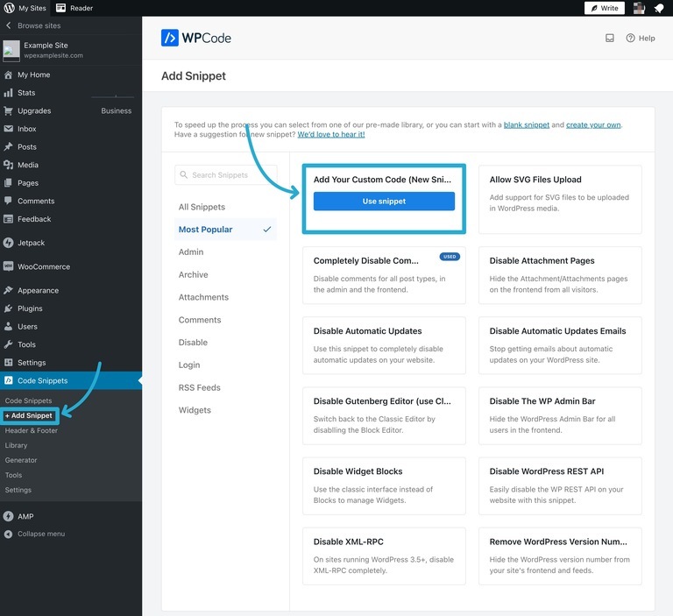The height and width of the screenshot is (616, 673).
Task: Open Disable The WP Admin Bar card
Action: tap(560, 415)
